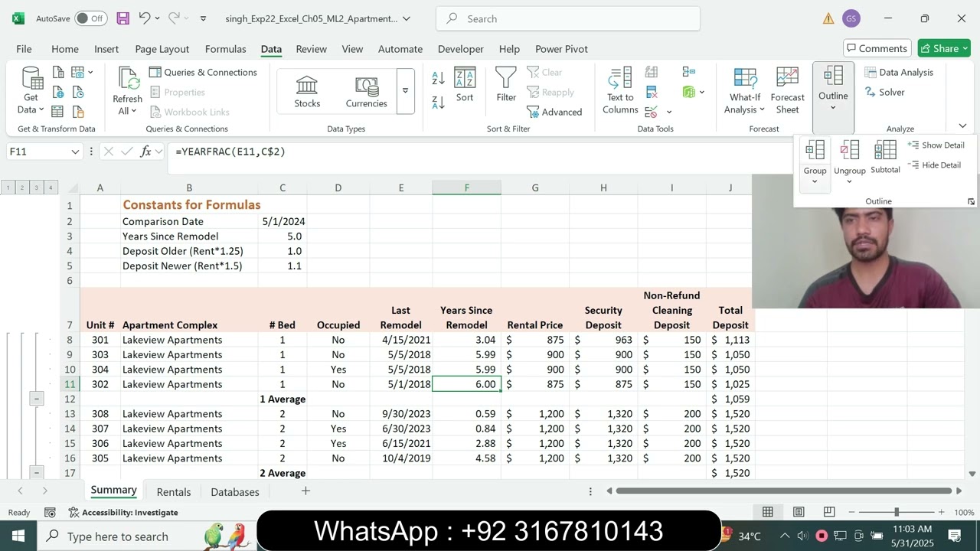Sort Z to A descending
Viewport: 980px width, 551px height.
coord(439,102)
